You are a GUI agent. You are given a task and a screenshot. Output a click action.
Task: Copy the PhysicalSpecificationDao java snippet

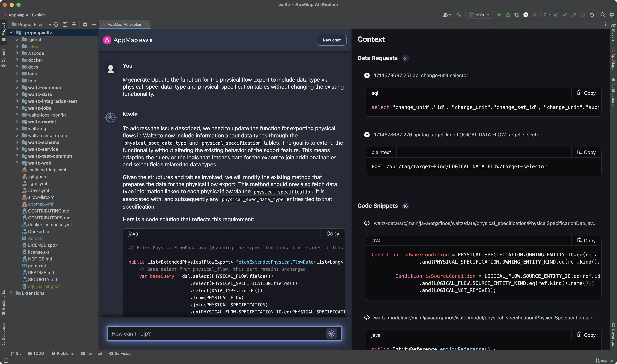pyautogui.click(x=586, y=241)
